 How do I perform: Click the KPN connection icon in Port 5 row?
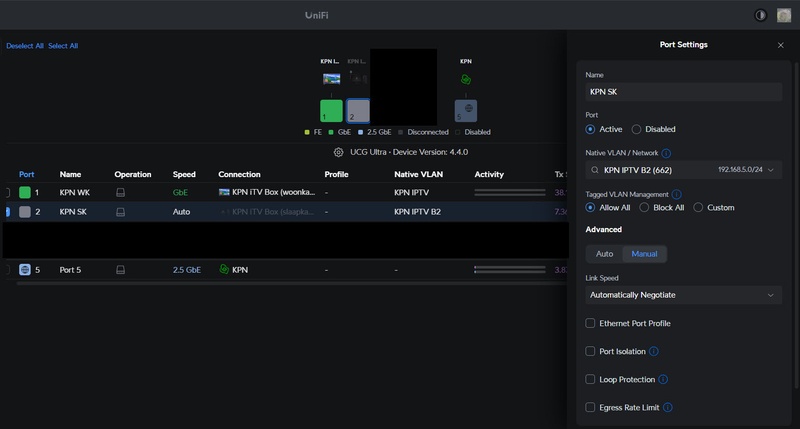pos(223,269)
